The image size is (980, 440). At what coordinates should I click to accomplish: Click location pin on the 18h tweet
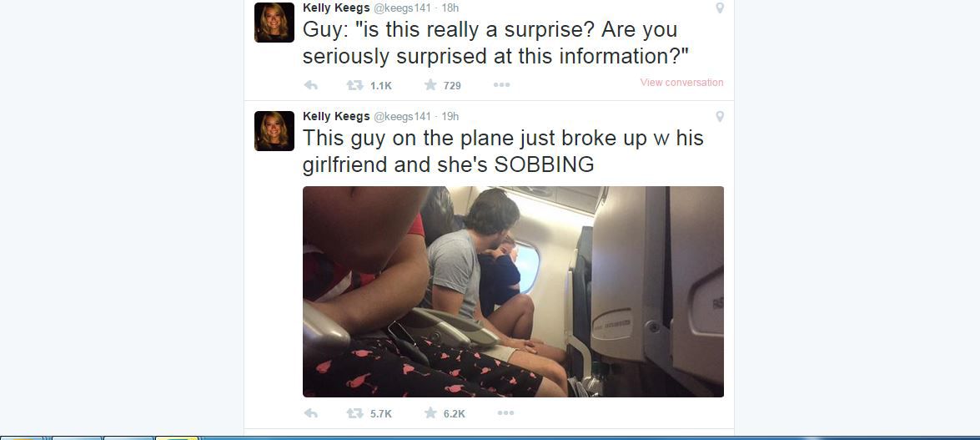pos(720,8)
